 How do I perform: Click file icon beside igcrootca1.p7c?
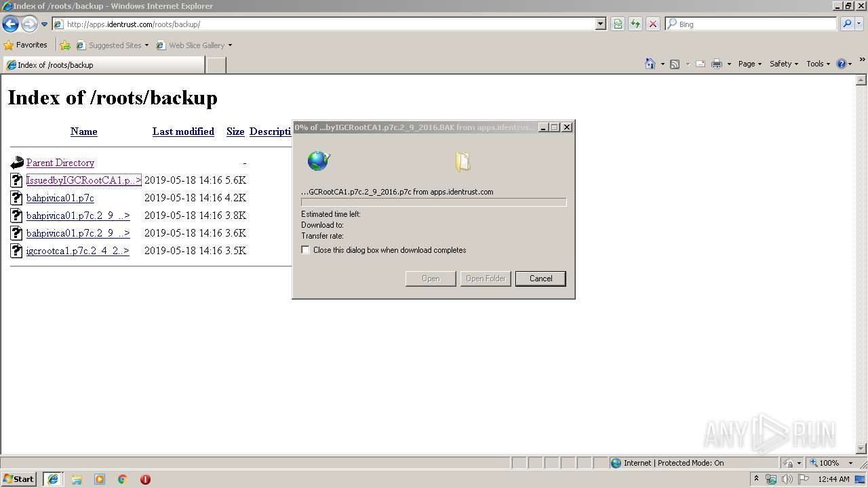click(x=17, y=251)
